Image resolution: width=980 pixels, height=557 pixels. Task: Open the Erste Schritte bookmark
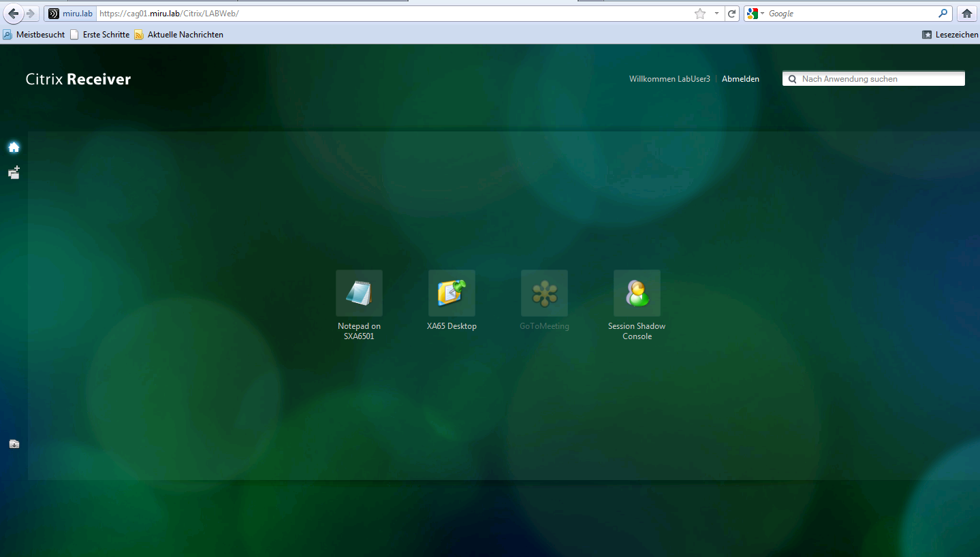pos(99,35)
